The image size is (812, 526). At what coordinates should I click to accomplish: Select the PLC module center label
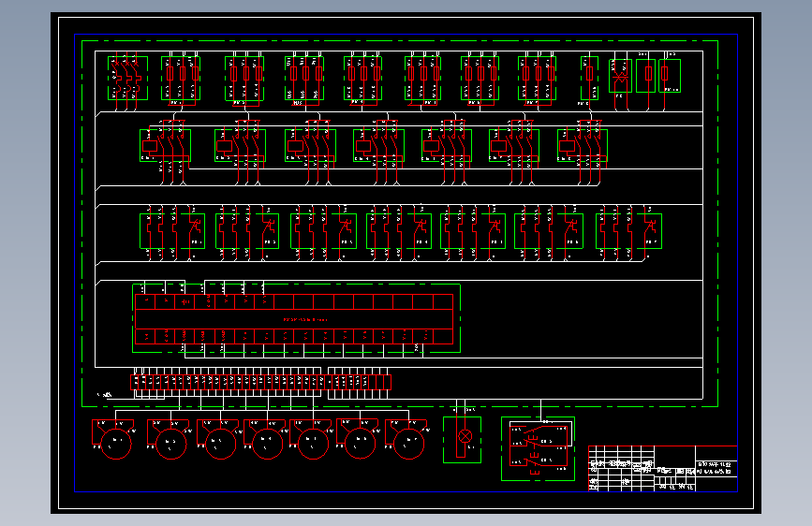tap(305, 319)
